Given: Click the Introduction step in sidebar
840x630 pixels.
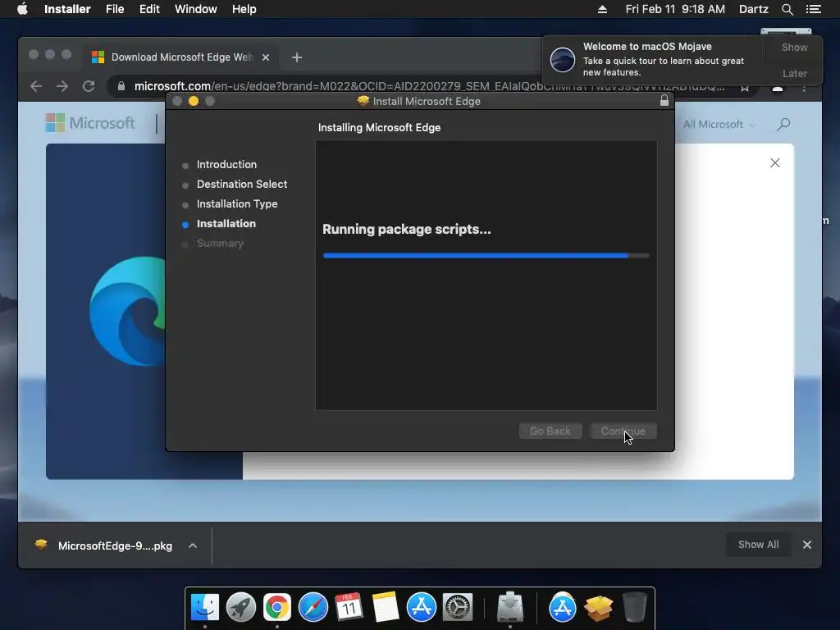Looking at the screenshot, I should point(226,164).
